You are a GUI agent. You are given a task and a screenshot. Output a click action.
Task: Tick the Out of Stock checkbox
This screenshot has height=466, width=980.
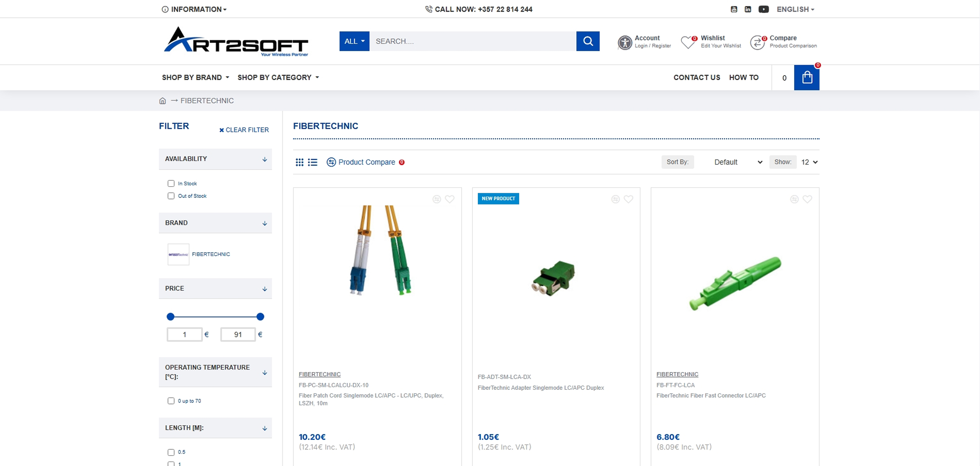[x=171, y=196]
